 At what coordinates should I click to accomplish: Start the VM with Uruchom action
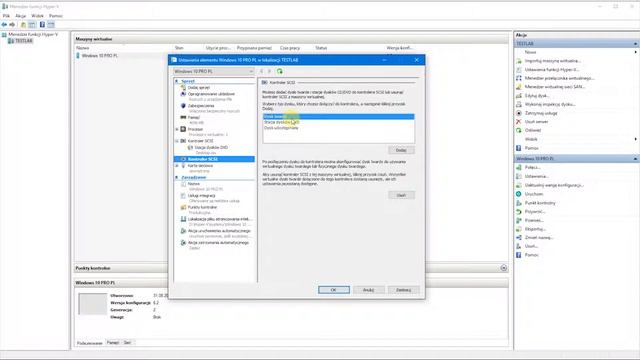tap(533, 194)
